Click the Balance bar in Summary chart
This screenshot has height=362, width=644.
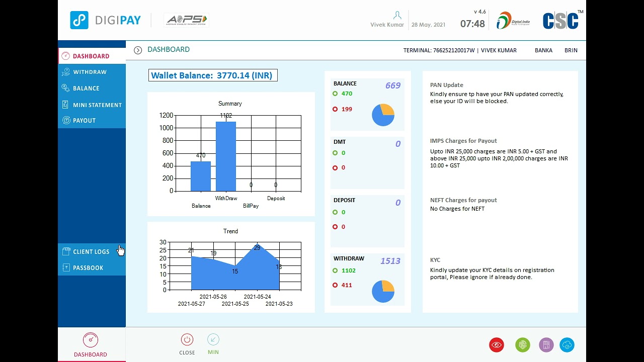click(x=201, y=176)
